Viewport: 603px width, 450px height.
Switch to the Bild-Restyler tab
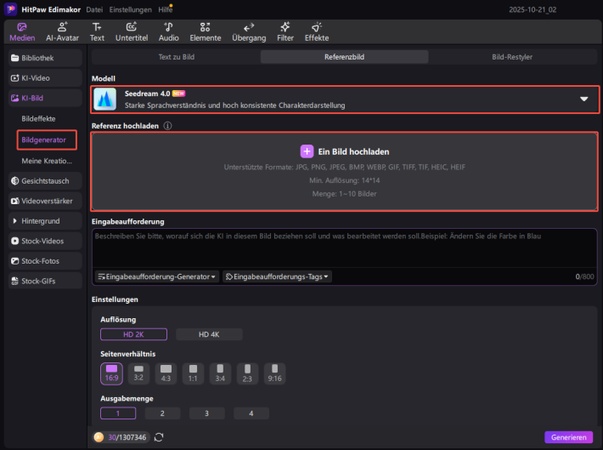(x=512, y=57)
